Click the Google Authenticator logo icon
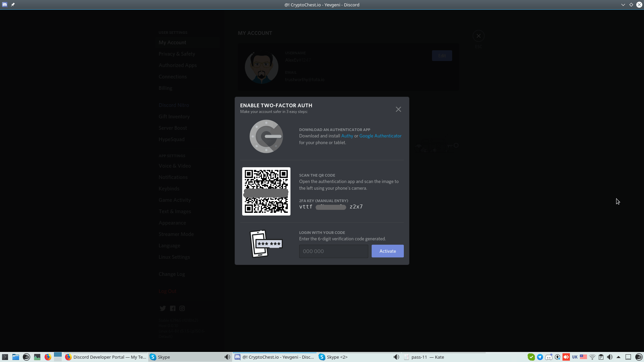The image size is (644, 362). (266, 136)
